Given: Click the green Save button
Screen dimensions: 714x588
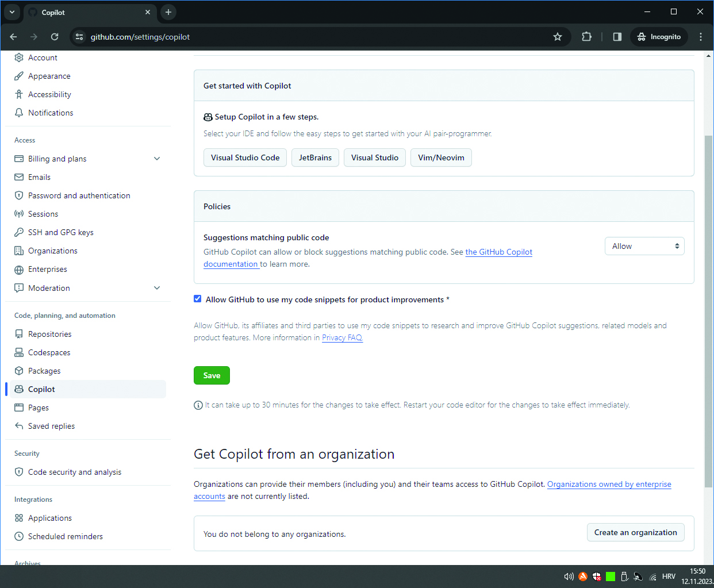Looking at the screenshot, I should click(212, 375).
